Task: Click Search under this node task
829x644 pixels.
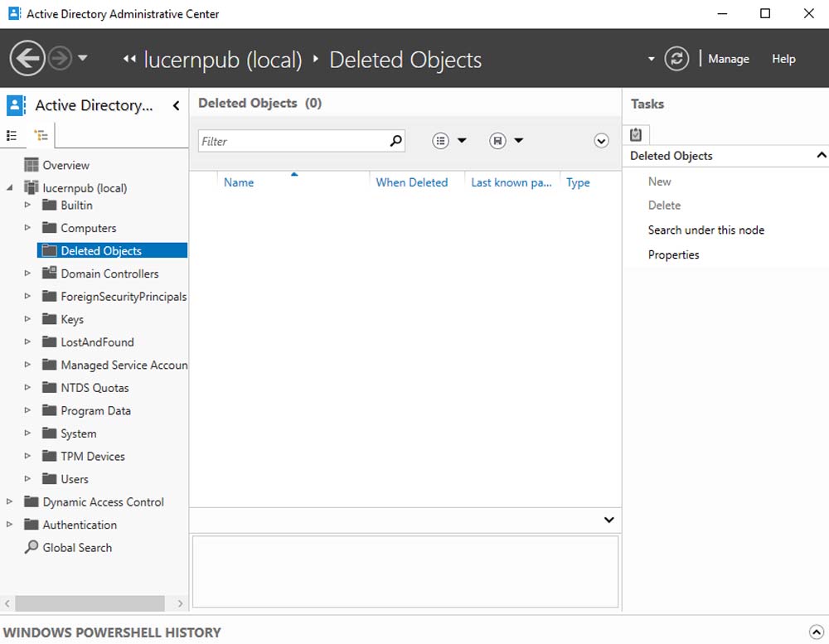Action: pyautogui.click(x=705, y=230)
